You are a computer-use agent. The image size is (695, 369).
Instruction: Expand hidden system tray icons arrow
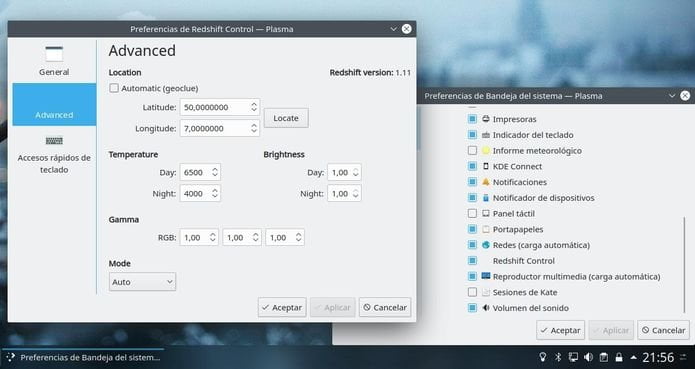pyautogui.click(x=634, y=357)
